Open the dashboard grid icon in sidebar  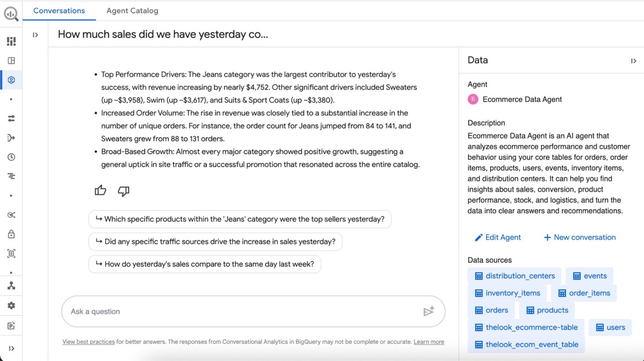(11, 41)
